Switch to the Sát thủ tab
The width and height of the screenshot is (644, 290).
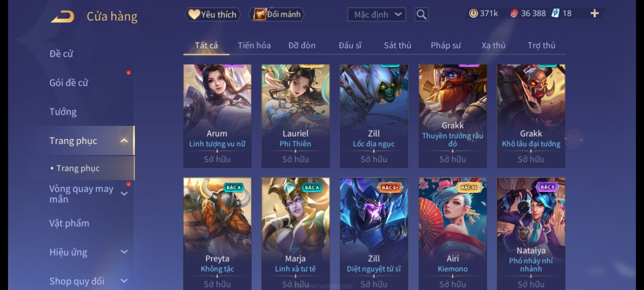[x=397, y=45]
